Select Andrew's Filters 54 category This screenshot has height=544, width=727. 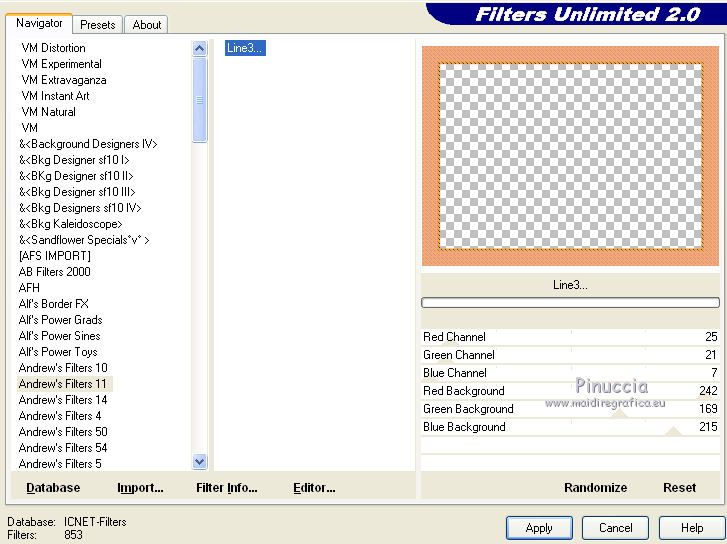(63, 448)
